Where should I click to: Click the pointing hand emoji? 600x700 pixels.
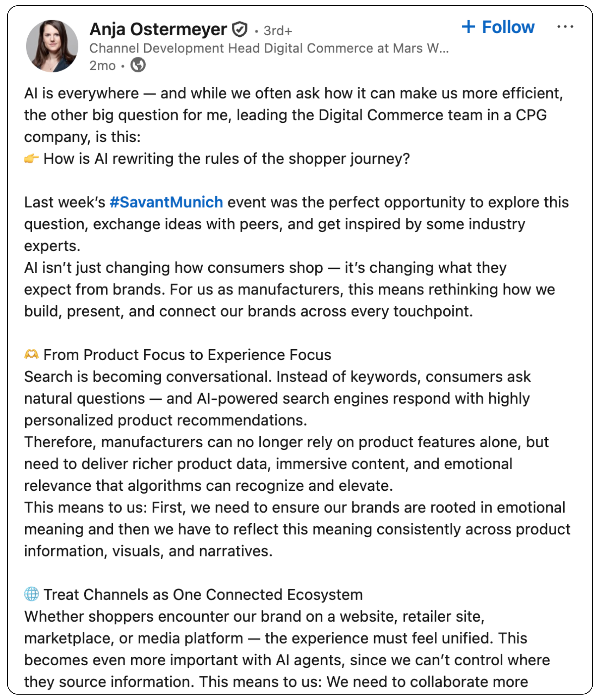point(31,159)
